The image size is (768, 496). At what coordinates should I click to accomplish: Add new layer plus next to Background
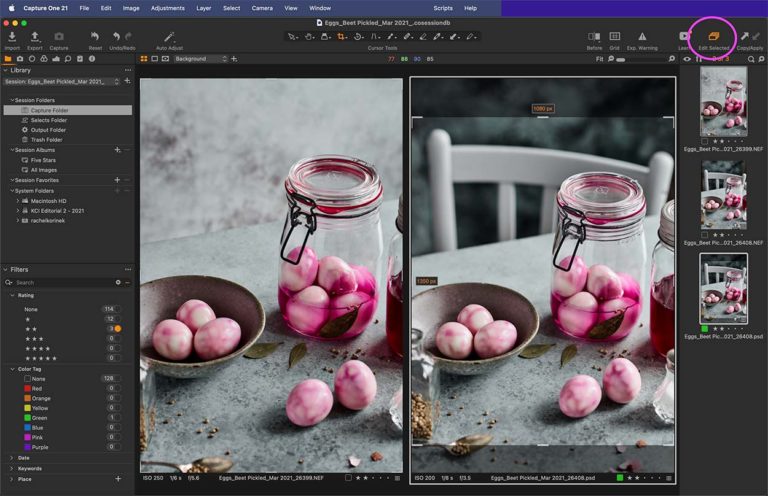point(234,59)
